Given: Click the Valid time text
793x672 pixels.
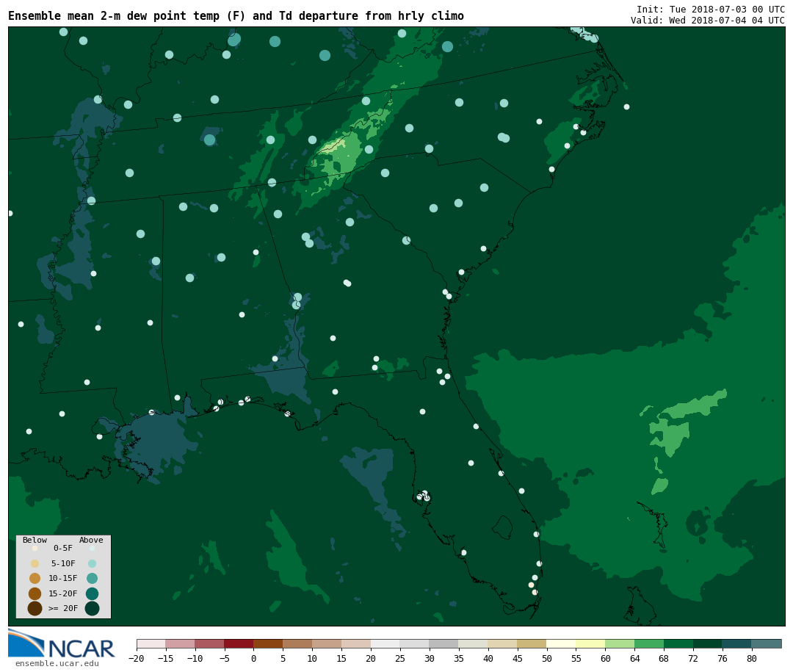Looking at the screenshot, I should tap(707, 21).
